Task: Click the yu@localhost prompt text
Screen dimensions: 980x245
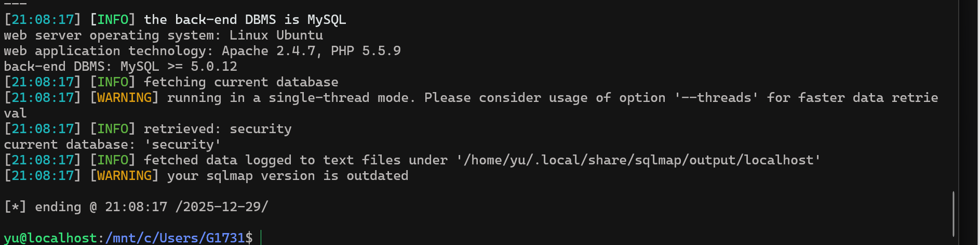Action: (x=50, y=238)
